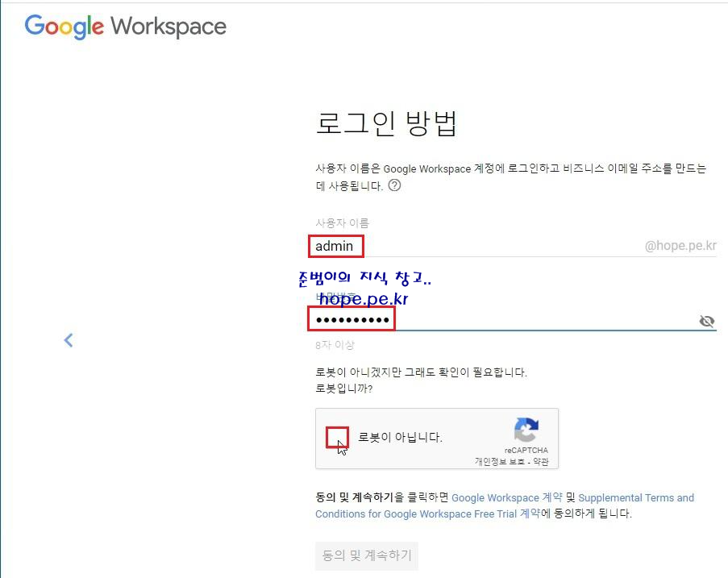Open the help question mark icon
Viewport: 728px width, 578px height.
pyautogui.click(x=395, y=185)
